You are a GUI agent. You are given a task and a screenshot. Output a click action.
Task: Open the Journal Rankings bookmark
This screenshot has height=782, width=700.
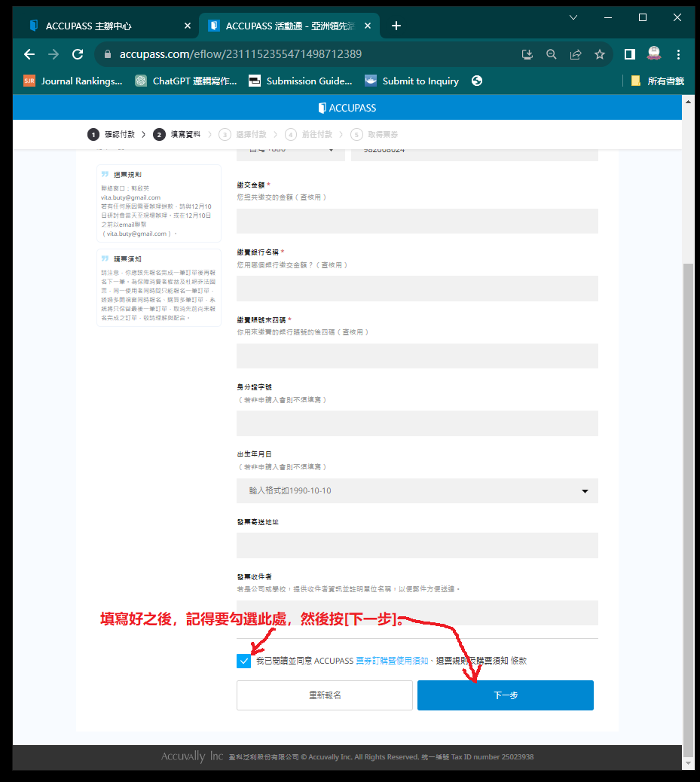pos(73,81)
